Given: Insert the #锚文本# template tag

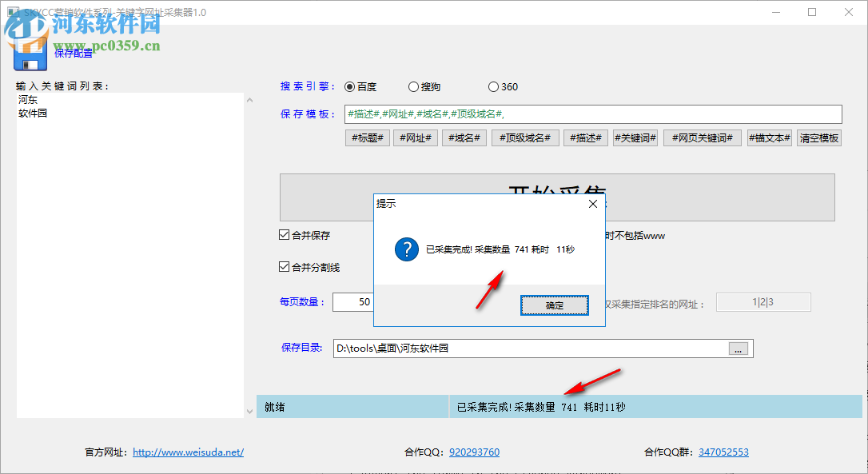Looking at the screenshot, I should [769, 137].
